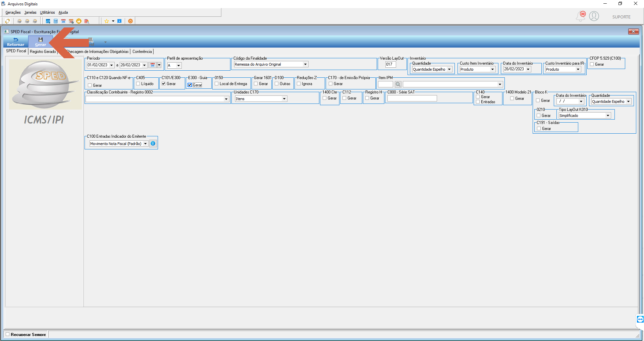Image resolution: width=644 pixels, height=341 pixels.
Task: Click the calendar with gear toolbar icon
Action: pos(71,21)
